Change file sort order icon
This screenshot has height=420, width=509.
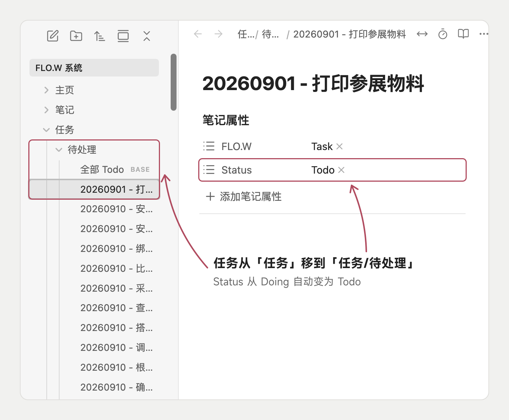(x=99, y=36)
